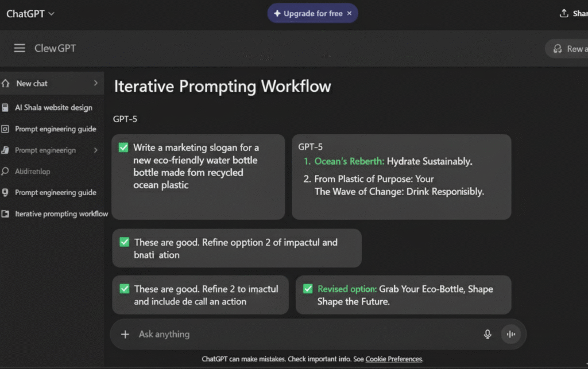Image resolution: width=588 pixels, height=369 pixels.
Task: Open the sidebar hamburger menu
Action: 20,48
